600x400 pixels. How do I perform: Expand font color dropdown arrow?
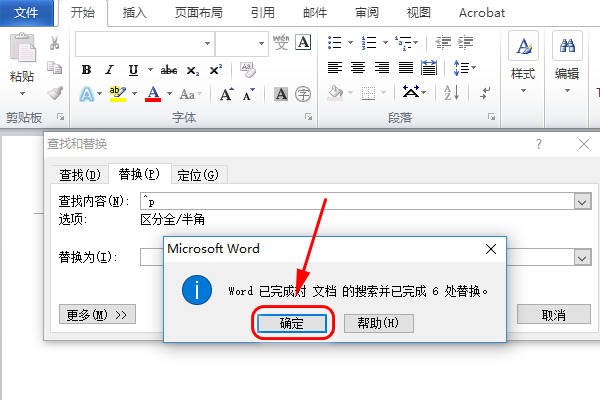(170, 93)
